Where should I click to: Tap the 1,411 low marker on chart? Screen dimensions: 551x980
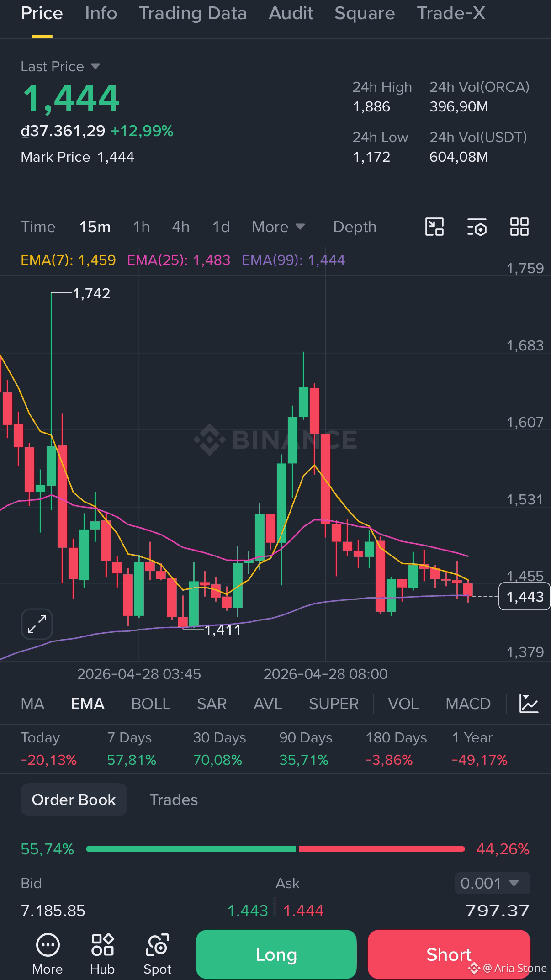(223, 630)
